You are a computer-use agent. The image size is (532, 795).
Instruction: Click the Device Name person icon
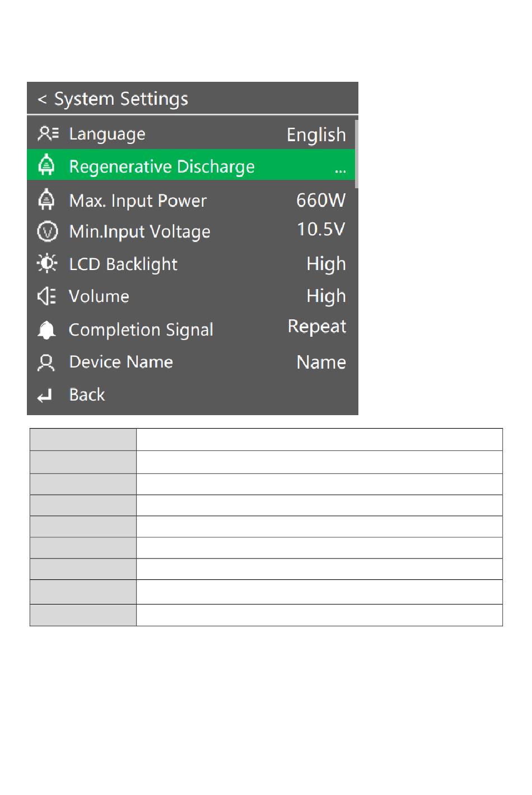(46, 362)
